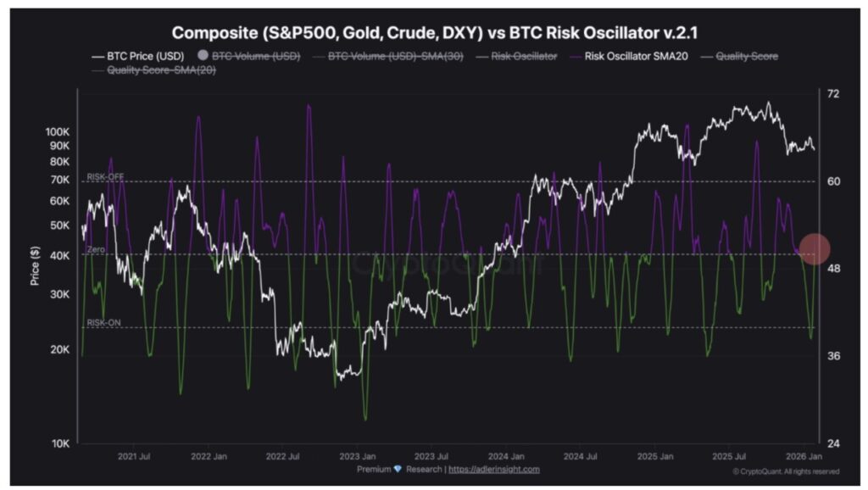Click the Premium diamond icon in footer
This screenshot has width=868, height=490.
click(398, 469)
